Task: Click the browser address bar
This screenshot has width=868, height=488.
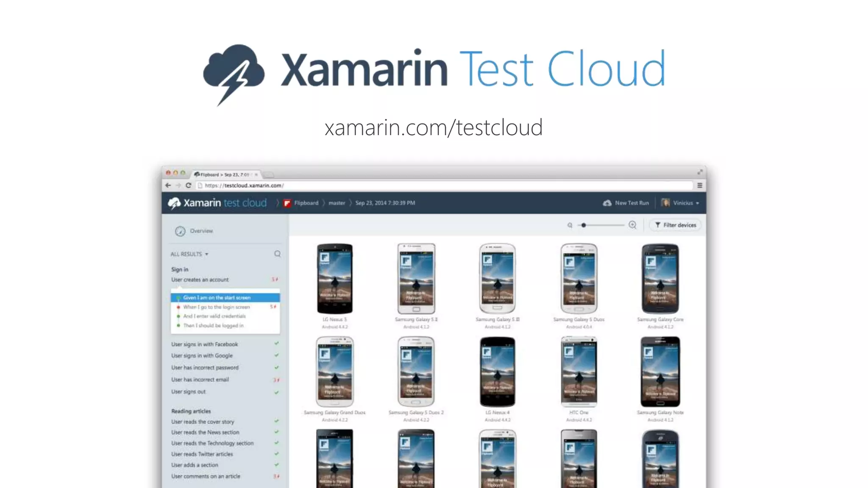Action: pos(444,186)
